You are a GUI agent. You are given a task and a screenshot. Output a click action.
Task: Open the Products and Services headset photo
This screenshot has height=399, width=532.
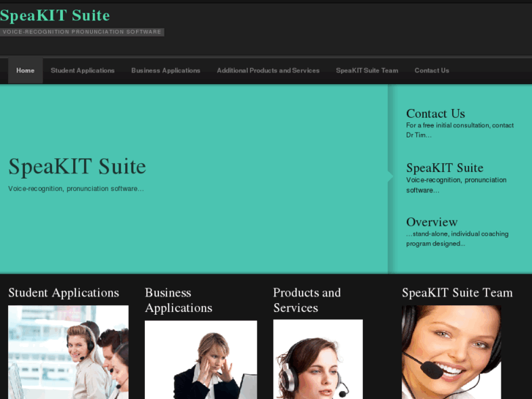coord(318,359)
